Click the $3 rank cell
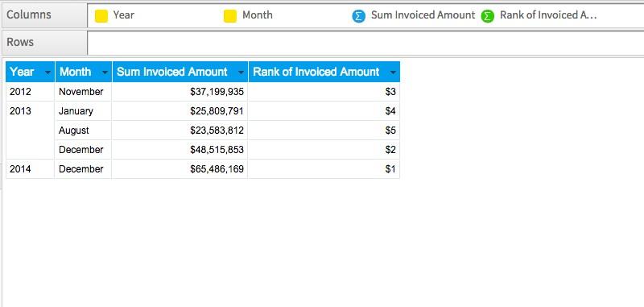 click(324, 92)
